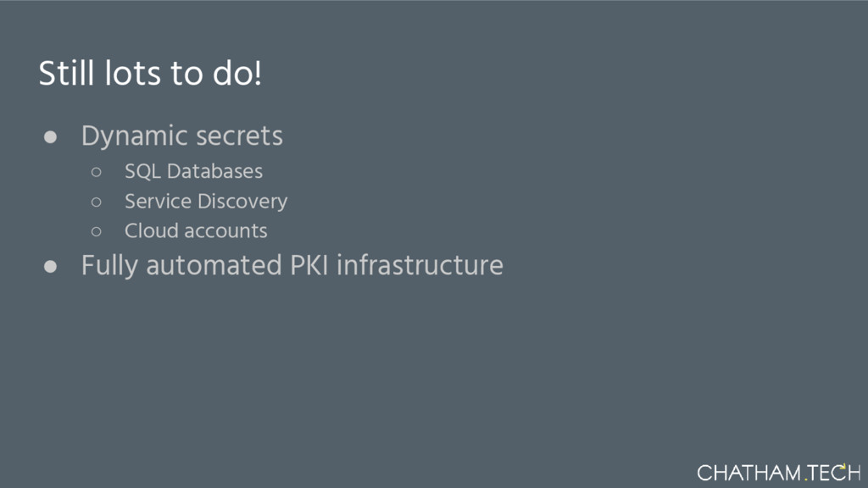
Task: Click Fully automated PKI infrastructure text
Action: [292, 265]
